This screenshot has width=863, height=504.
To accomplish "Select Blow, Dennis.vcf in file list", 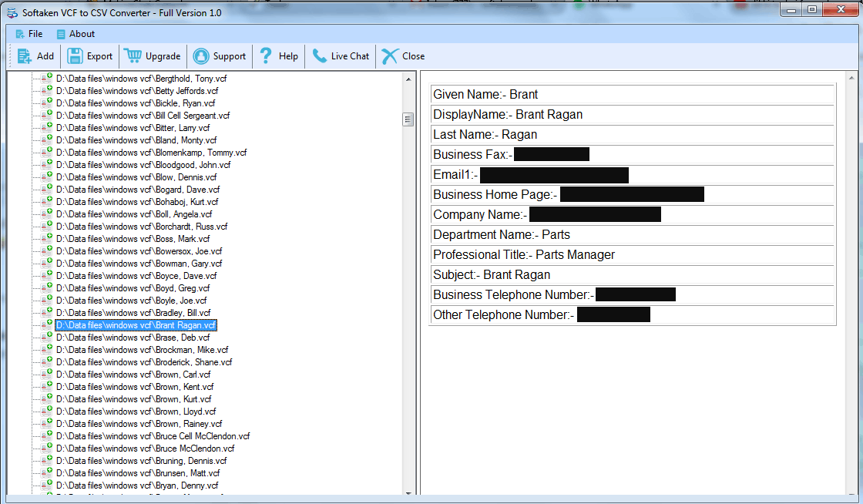I will point(136,177).
